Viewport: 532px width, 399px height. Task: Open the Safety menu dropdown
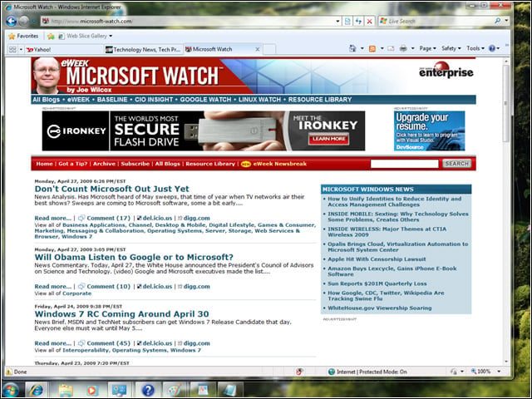(451, 48)
